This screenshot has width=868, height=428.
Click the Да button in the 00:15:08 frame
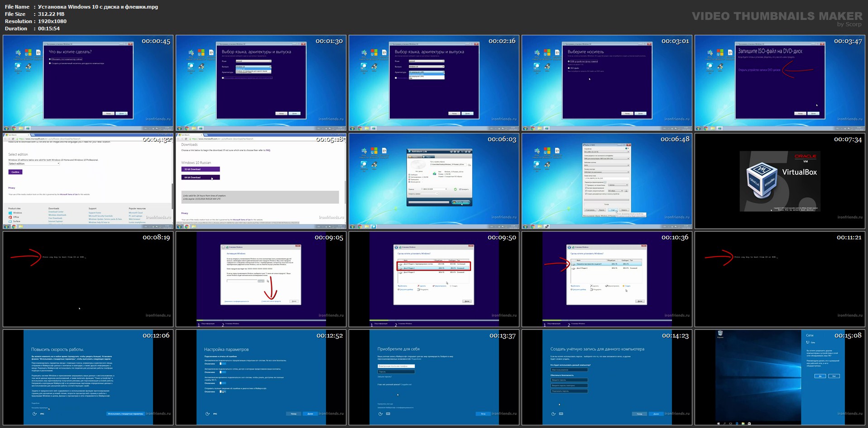[x=820, y=376]
